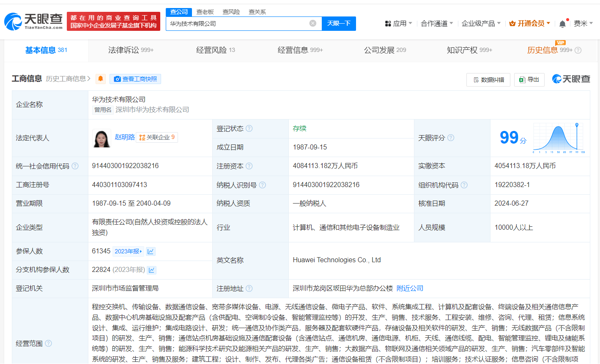The image size is (600, 364).
Task: Click the red promotional banner
Action: tap(113, 22)
